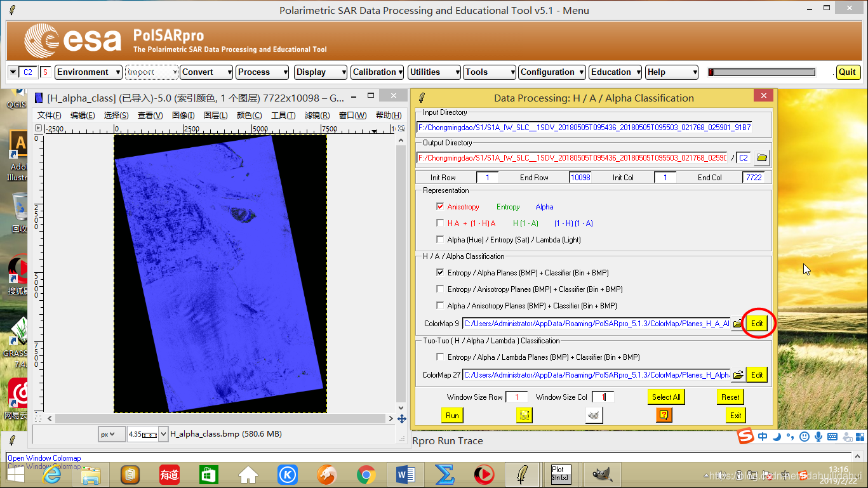Open Youdao dictionary taskbar icon
This screenshot has width=868, height=488.
click(169, 474)
